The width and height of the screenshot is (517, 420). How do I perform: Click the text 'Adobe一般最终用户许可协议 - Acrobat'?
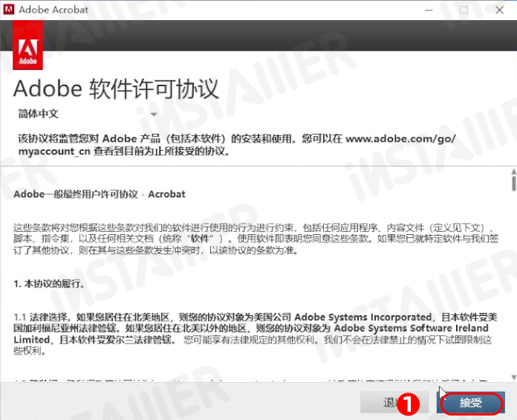click(100, 194)
